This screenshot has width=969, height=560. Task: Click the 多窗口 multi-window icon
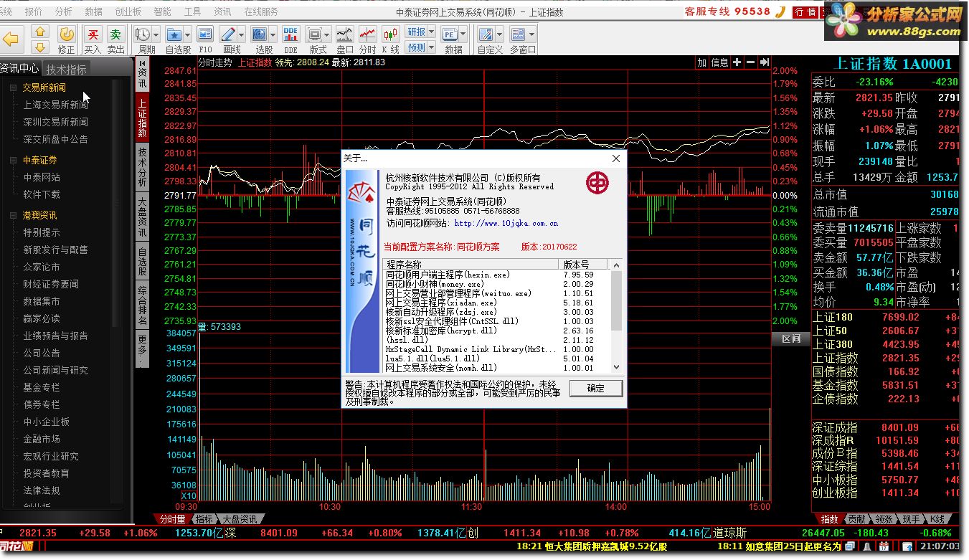pyautogui.click(x=518, y=34)
